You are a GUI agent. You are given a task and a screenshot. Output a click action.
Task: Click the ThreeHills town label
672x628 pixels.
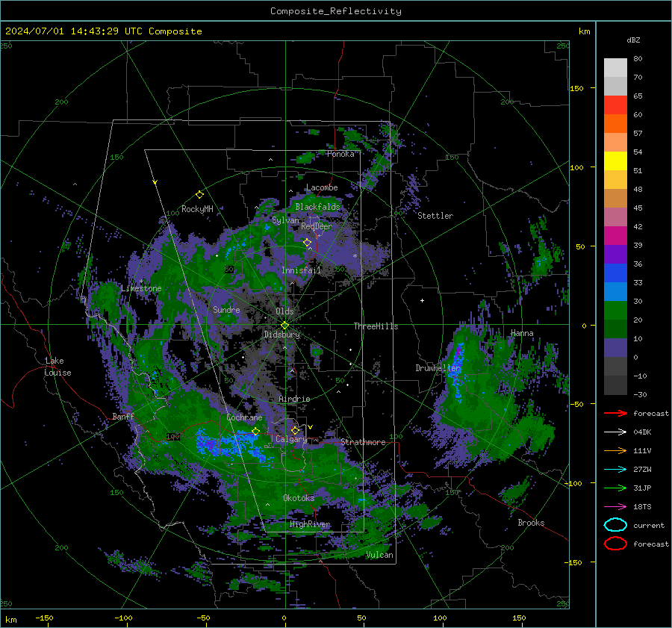(x=376, y=326)
